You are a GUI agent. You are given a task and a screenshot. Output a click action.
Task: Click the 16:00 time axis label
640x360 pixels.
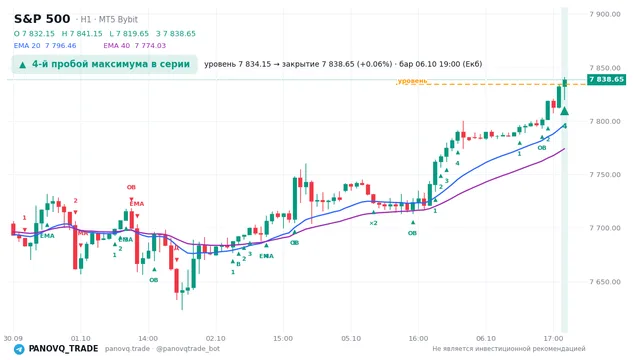tap(418, 338)
